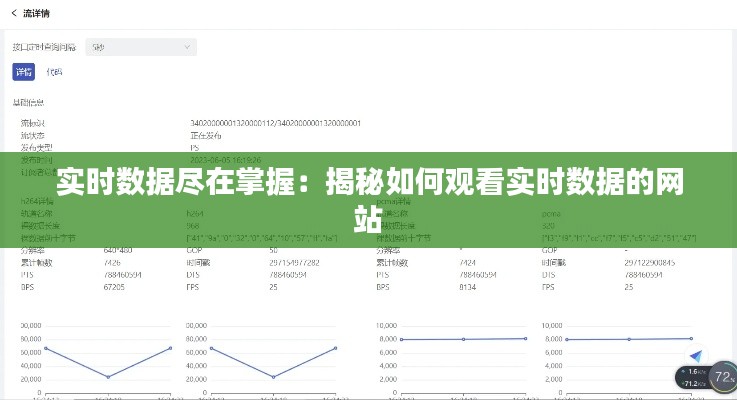This screenshot has height=400, width=737.
Task: Select the middle dip point in second chart
Action: click(x=275, y=377)
